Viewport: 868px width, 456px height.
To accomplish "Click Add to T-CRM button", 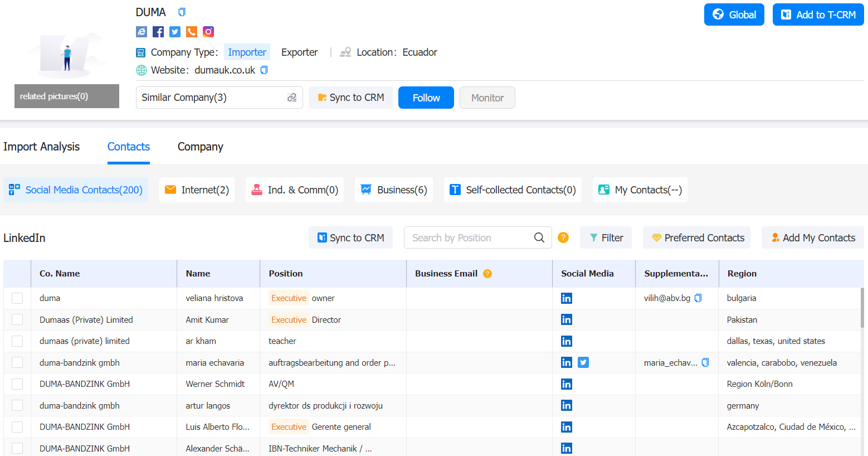I will tap(818, 14).
